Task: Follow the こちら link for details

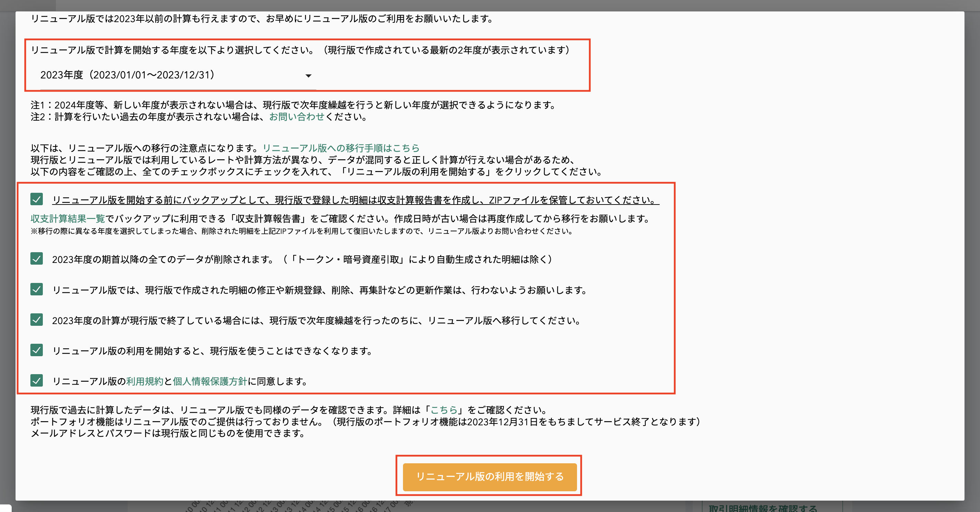Action: coord(444,410)
